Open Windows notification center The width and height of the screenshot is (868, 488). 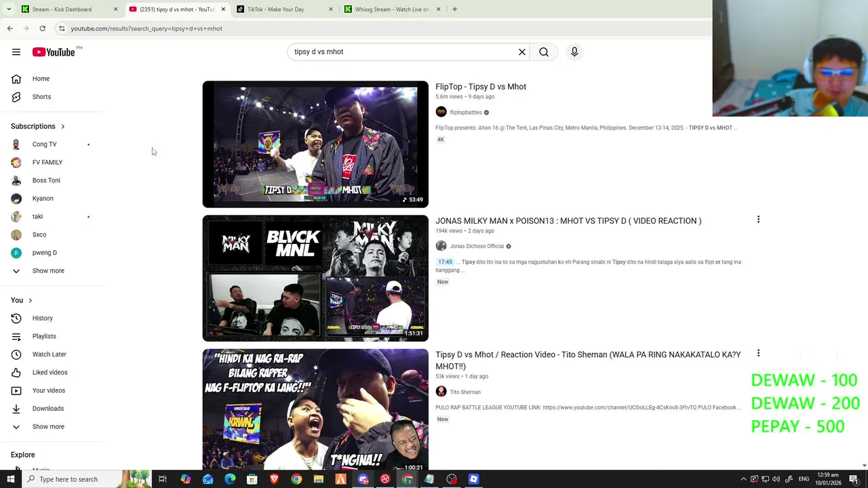[x=854, y=479]
